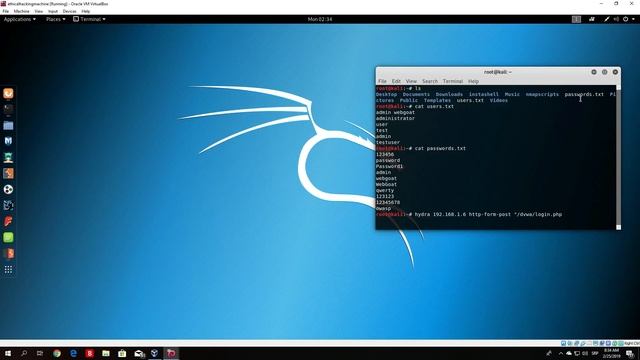Screen dimensions: 640x360
Task: Click the terminal's vertical scrollbar
Action: pyautogui.click(x=618, y=157)
